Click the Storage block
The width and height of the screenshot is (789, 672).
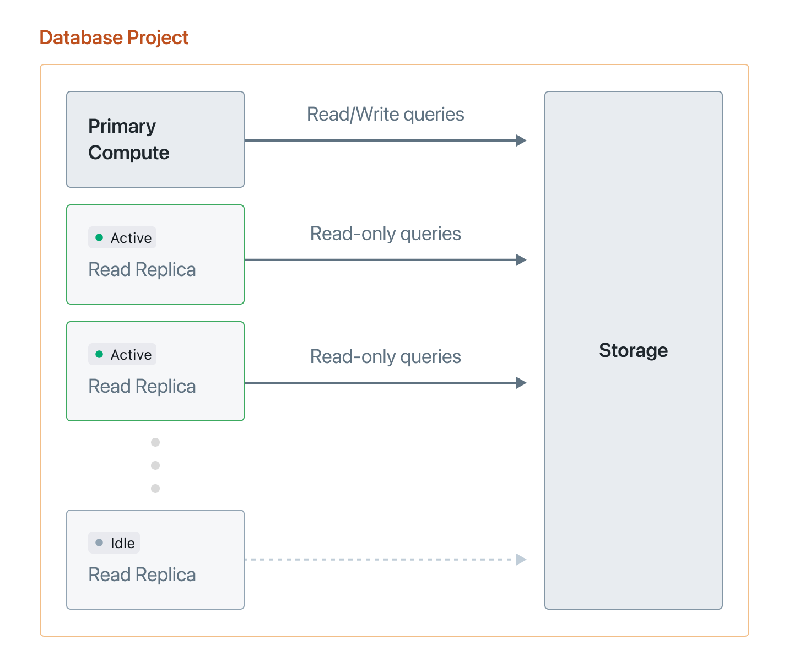click(x=633, y=350)
